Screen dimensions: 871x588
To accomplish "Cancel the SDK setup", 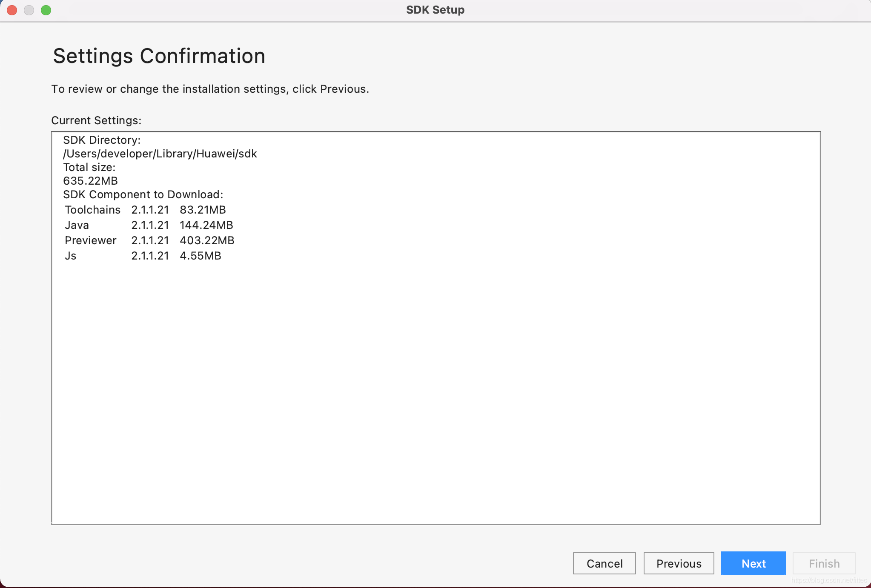I will click(604, 563).
